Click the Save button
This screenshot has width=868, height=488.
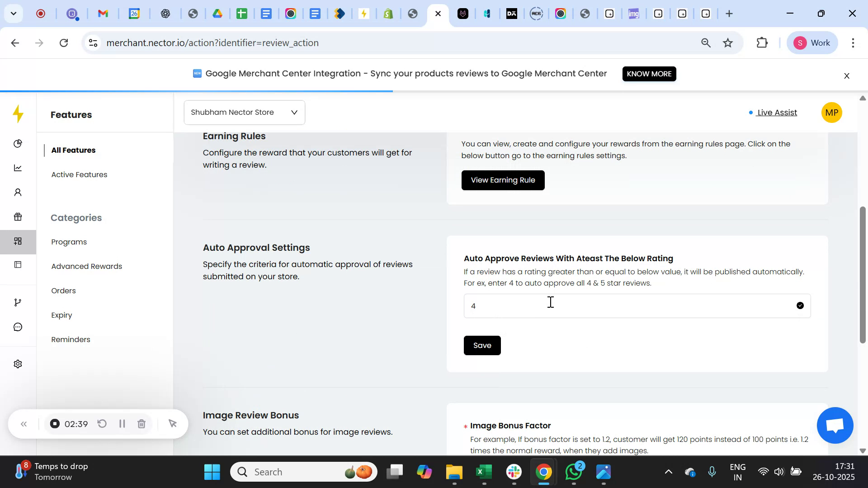[482, 345]
